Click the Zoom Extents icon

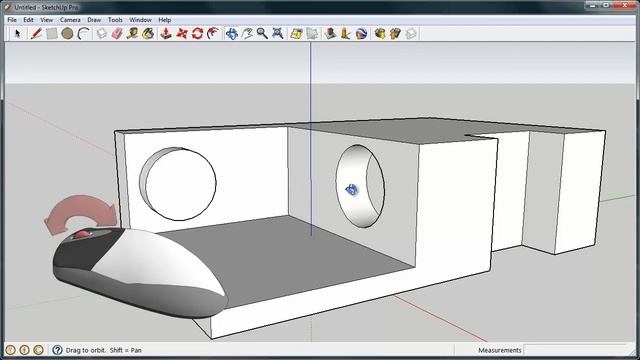pyautogui.click(x=278, y=33)
